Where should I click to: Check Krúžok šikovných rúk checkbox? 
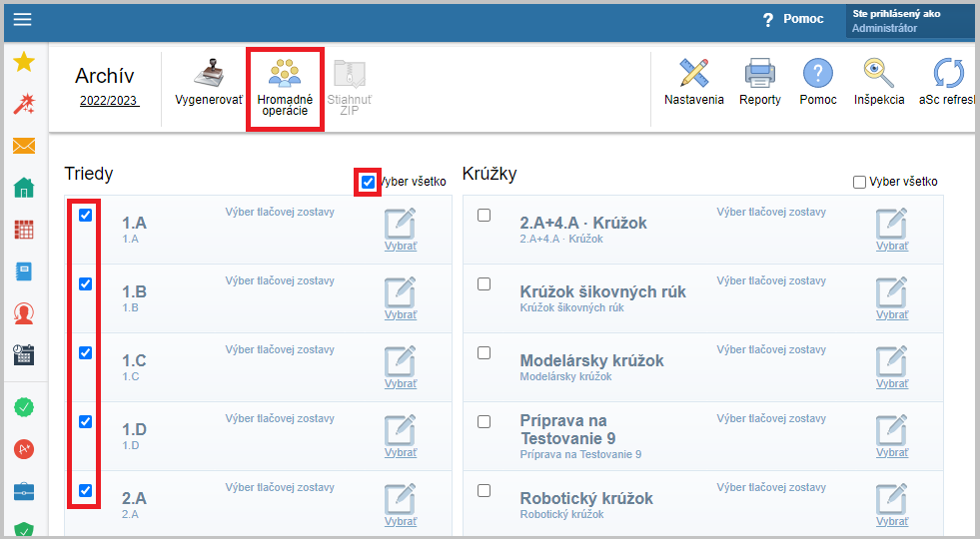tap(484, 283)
